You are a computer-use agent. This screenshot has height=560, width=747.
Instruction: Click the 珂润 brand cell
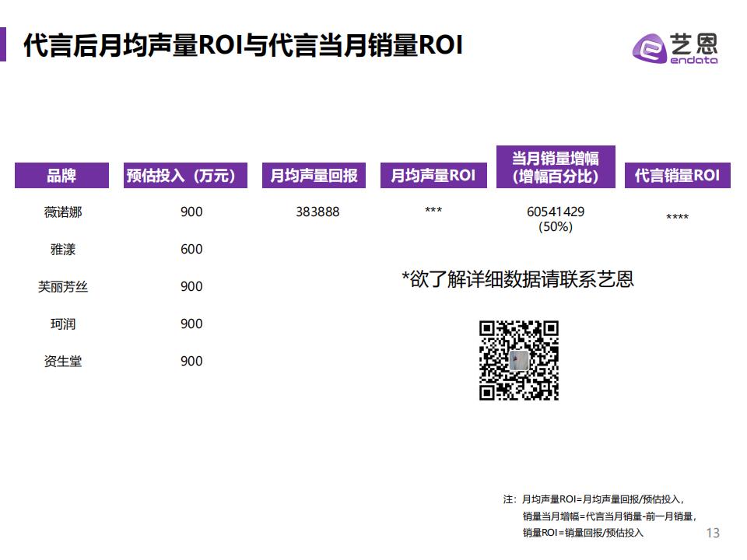click(x=62, y=324)
